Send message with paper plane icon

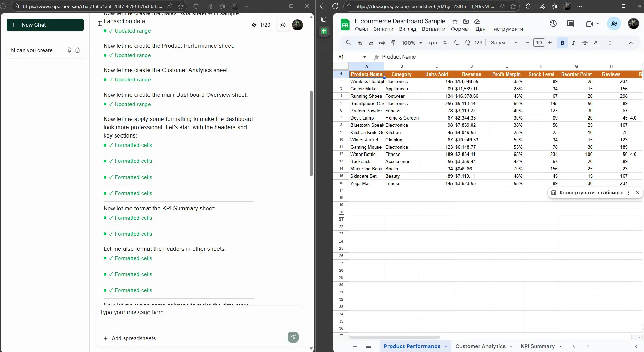point(293,337)
